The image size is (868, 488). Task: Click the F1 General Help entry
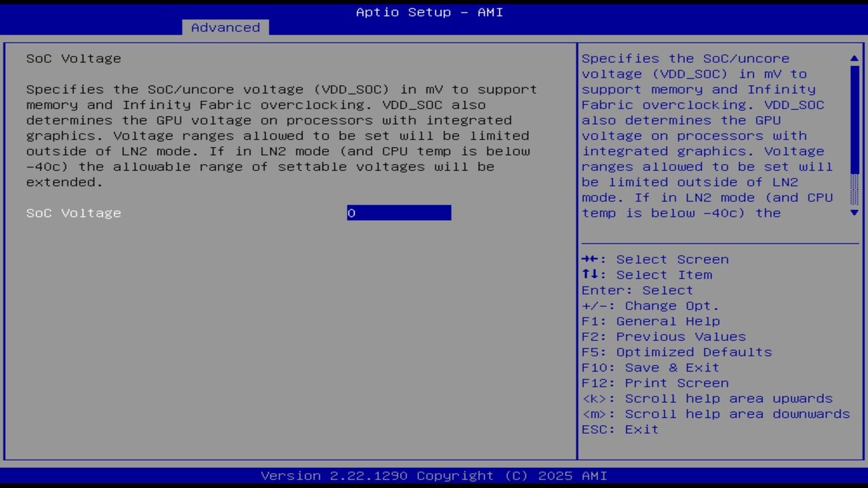[650, 321]
